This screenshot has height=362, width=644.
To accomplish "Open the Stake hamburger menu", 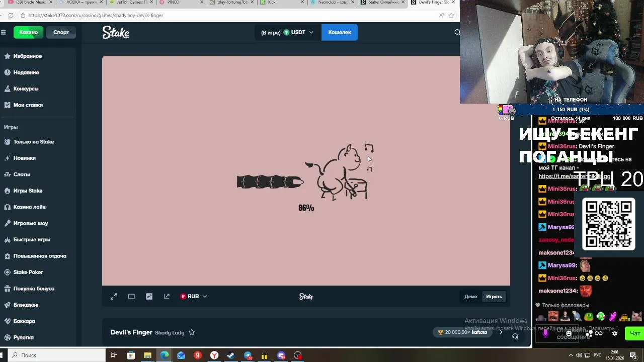I will [3, 32].
